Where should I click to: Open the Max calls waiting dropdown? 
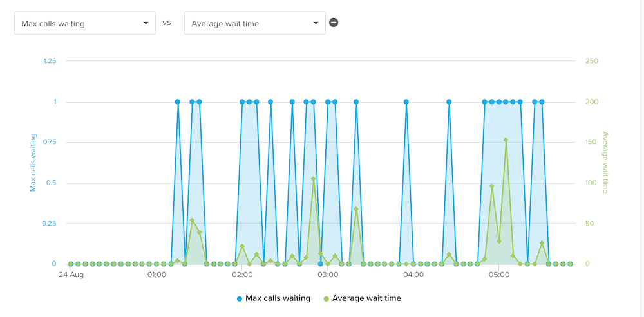click(x=85, y=23)
